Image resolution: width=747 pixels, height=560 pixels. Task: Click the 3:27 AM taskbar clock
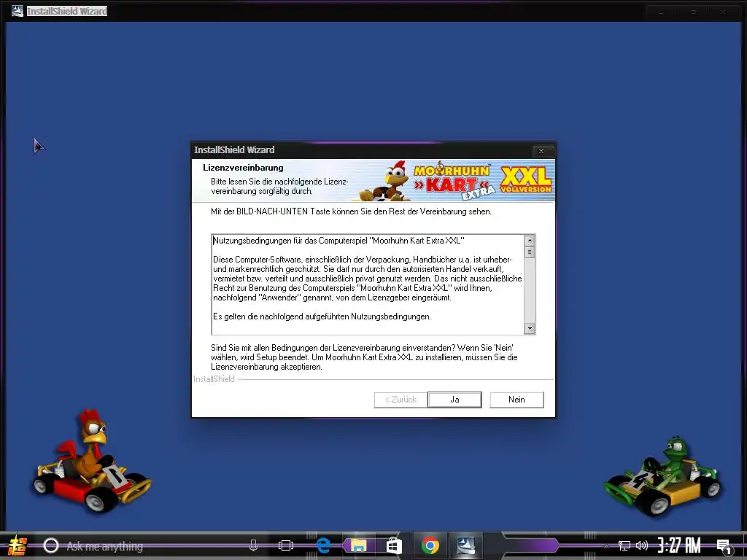tap(679, 545)
